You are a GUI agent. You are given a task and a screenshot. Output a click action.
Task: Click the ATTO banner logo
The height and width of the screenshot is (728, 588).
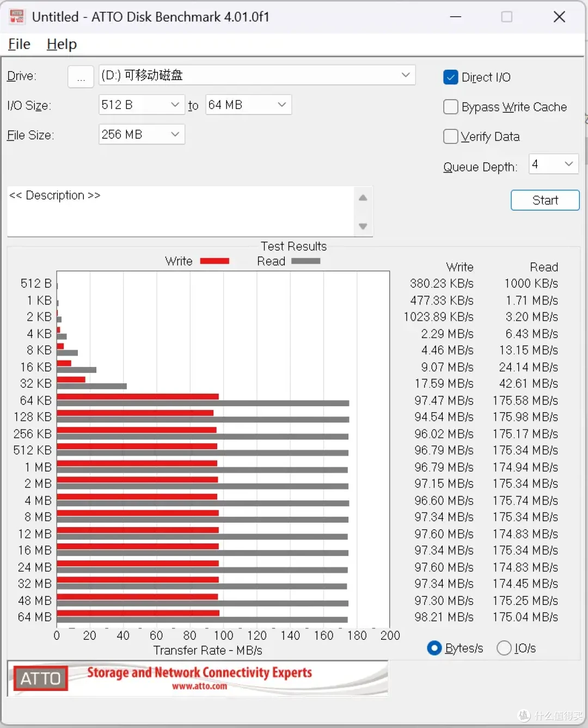tap(40, 678)
